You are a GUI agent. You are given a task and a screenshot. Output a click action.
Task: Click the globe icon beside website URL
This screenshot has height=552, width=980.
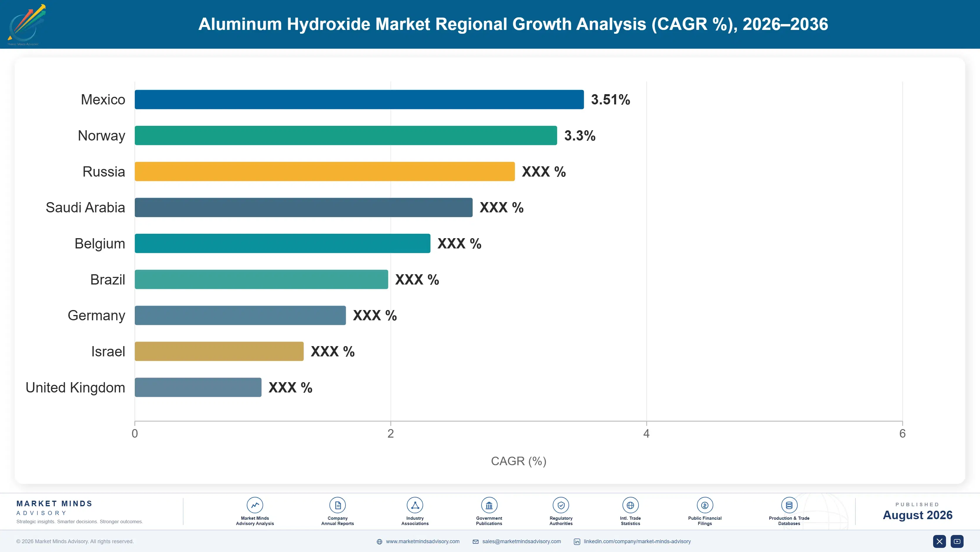[379, 542]
